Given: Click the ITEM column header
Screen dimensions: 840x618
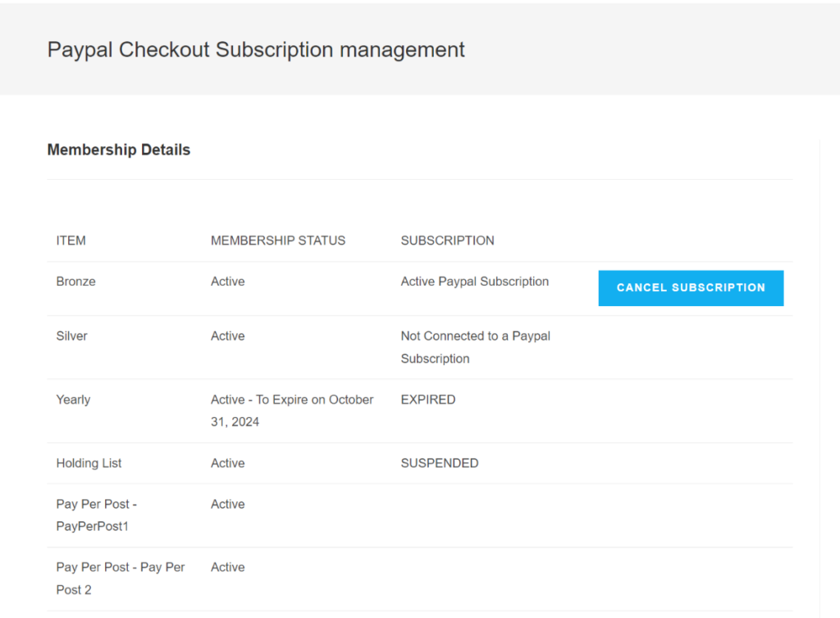Looking at the screenshot, I should [x=71, y=240].
